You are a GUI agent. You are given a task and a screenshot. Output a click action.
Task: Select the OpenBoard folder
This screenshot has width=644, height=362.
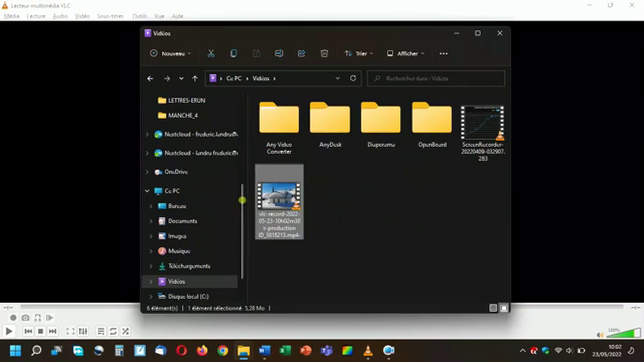pyautogui.click(x=432, y=126)
